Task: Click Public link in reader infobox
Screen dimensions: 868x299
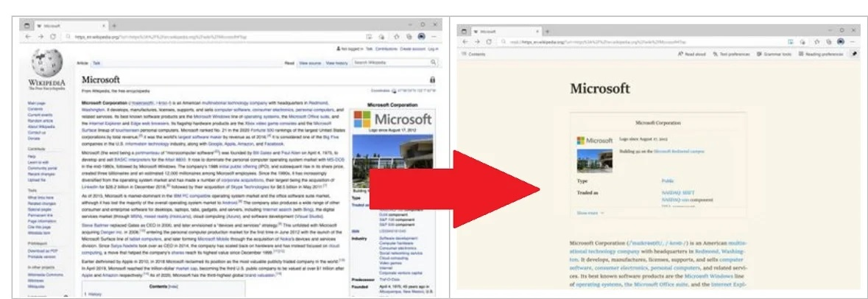Action: tap(668, 181)
